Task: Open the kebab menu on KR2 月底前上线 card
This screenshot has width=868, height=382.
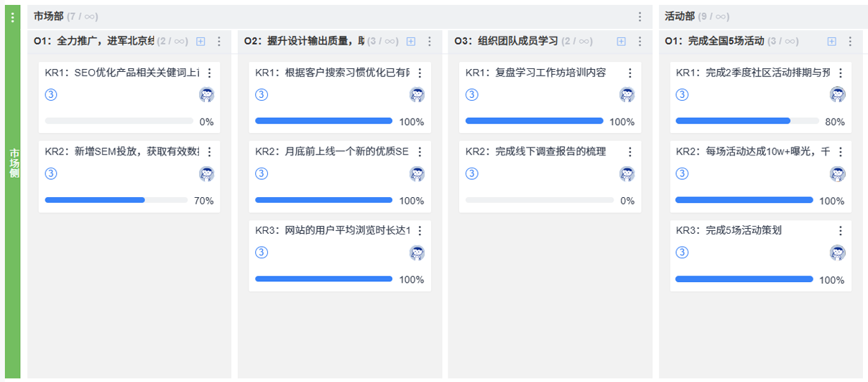Action: [x=420, y=152]
